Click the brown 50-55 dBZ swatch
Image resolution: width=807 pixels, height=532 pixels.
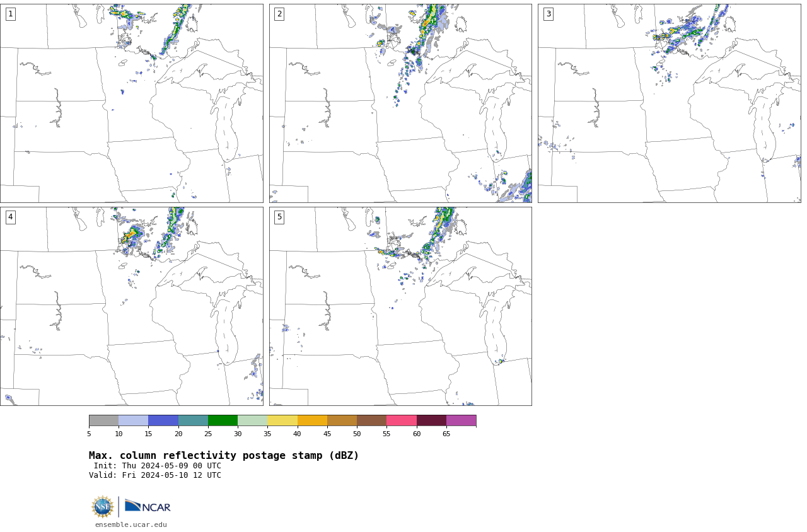(371, 420)
